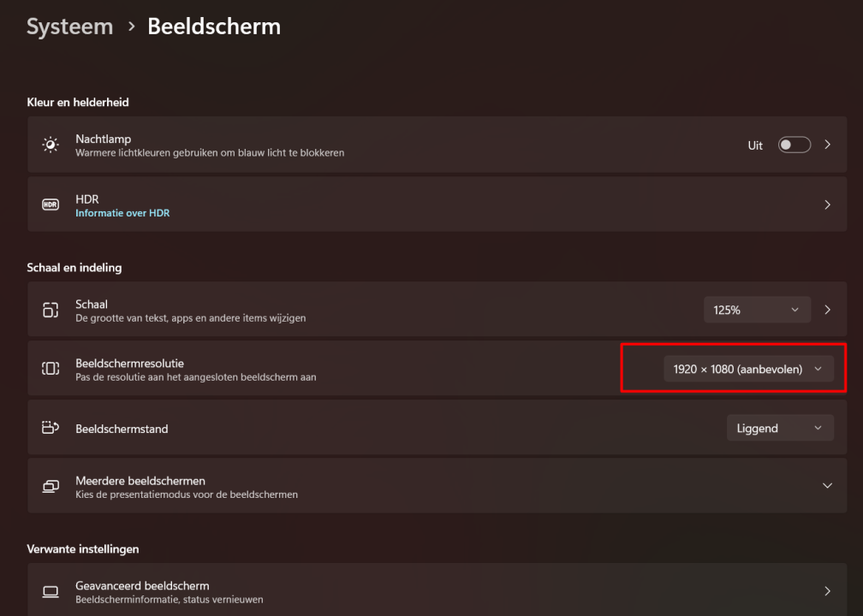Open the Informatie over HDR link
The image size is (863, 616).
[122, 213]
